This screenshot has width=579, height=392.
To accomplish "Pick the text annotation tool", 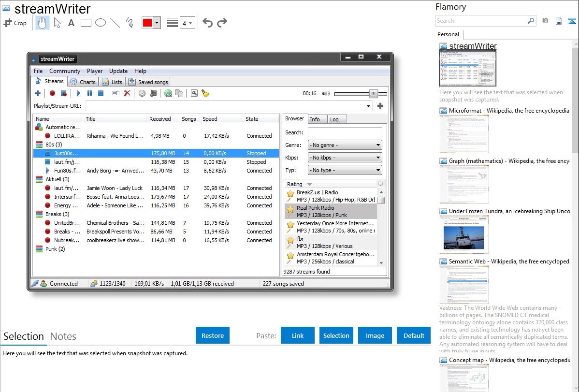I will 71,23.
